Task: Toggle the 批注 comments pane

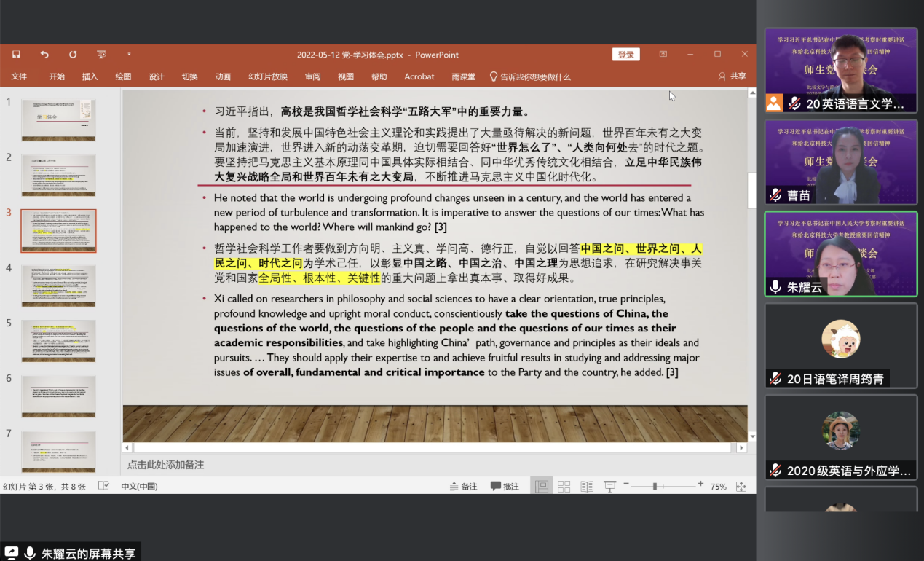Action: point(505,487)
